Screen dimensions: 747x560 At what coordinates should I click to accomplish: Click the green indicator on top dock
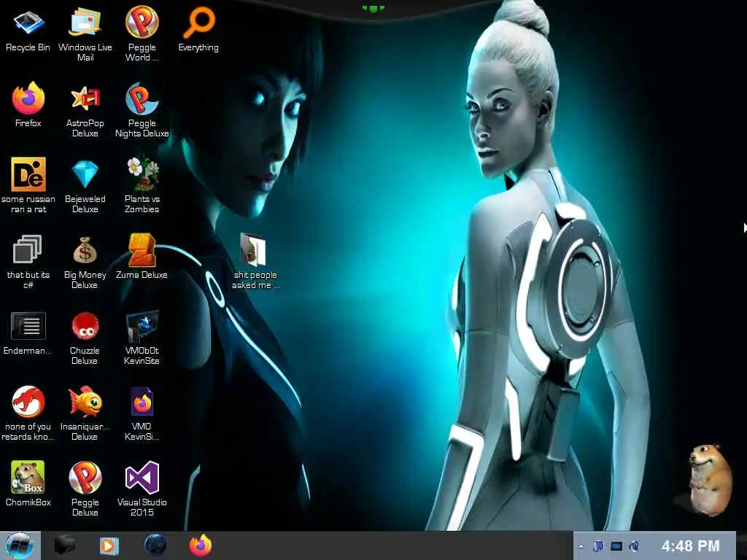373,8
